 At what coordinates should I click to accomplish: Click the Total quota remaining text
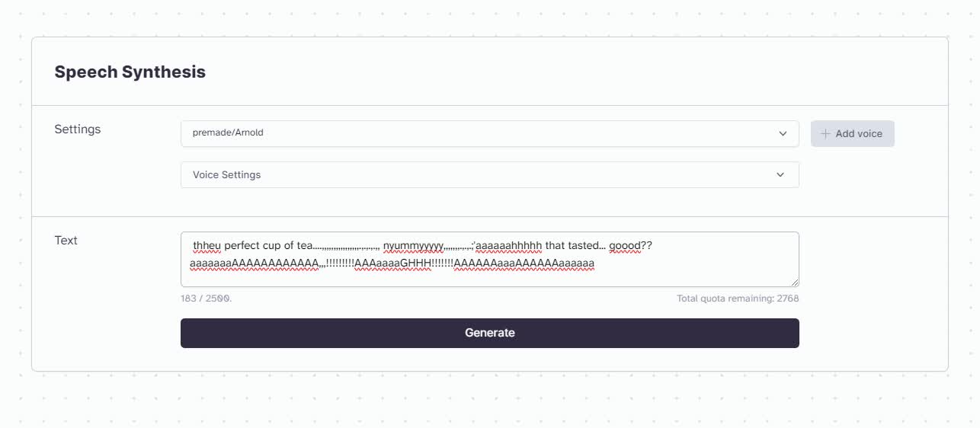coord(737,299)
